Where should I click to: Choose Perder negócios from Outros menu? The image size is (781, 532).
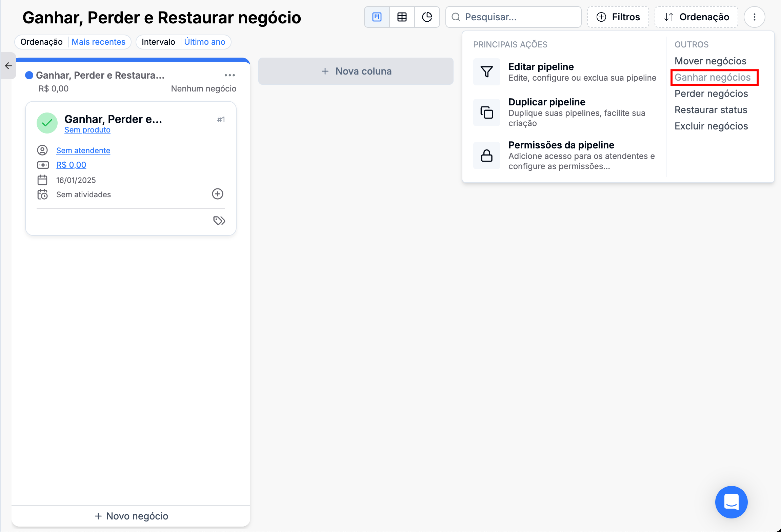click(711, 94)
